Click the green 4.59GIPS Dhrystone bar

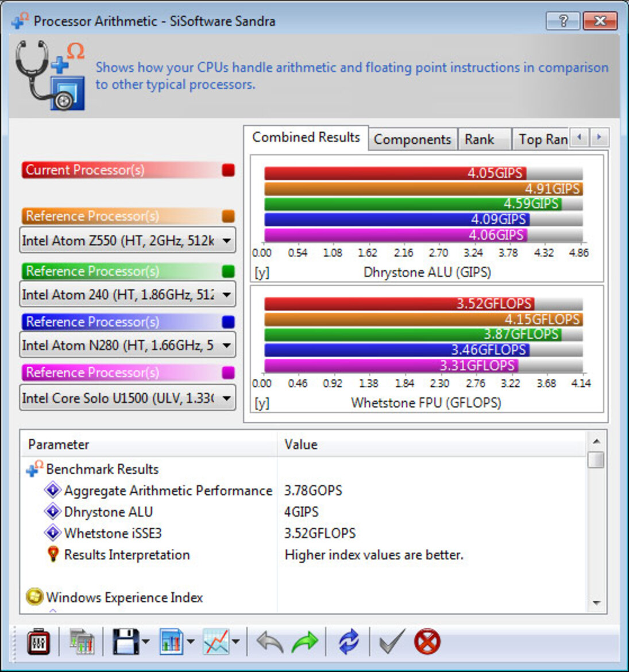coord(413,204)
